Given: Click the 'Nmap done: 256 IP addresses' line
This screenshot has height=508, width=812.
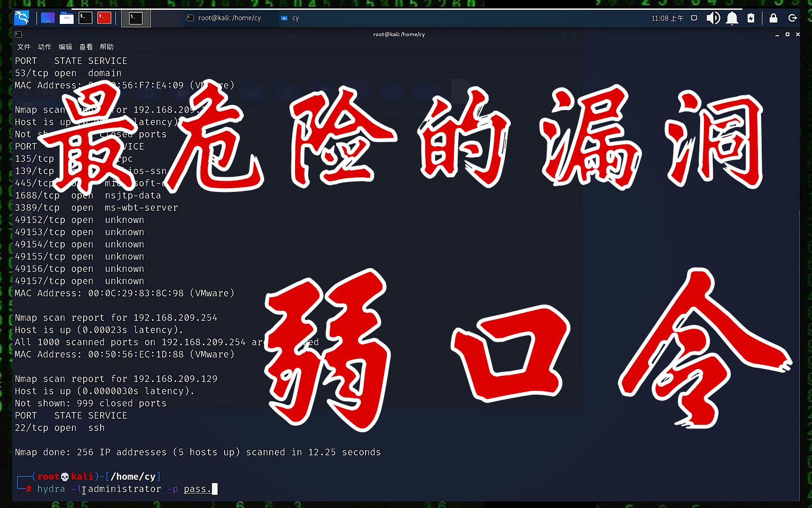Looking at the screenshot, I should point(198,452).
